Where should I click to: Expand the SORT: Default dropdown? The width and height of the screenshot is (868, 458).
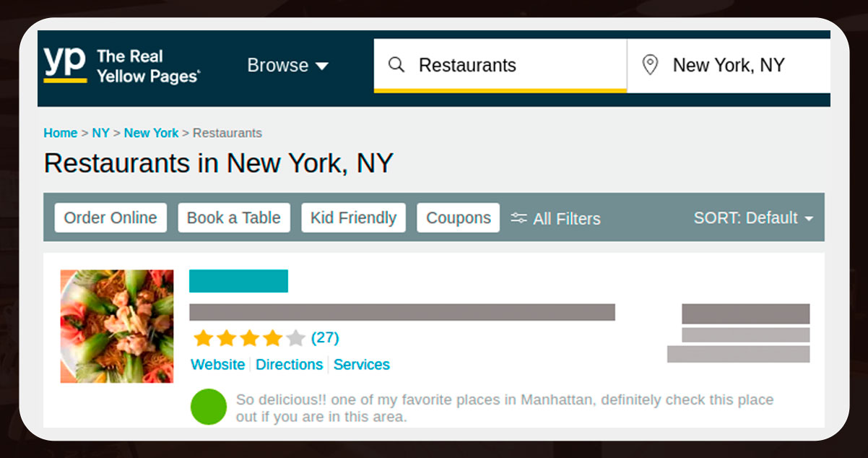753,218
